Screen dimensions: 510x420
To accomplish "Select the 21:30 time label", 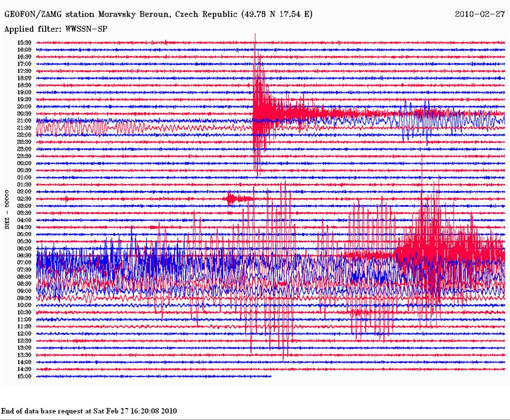I will pos(25,128).
